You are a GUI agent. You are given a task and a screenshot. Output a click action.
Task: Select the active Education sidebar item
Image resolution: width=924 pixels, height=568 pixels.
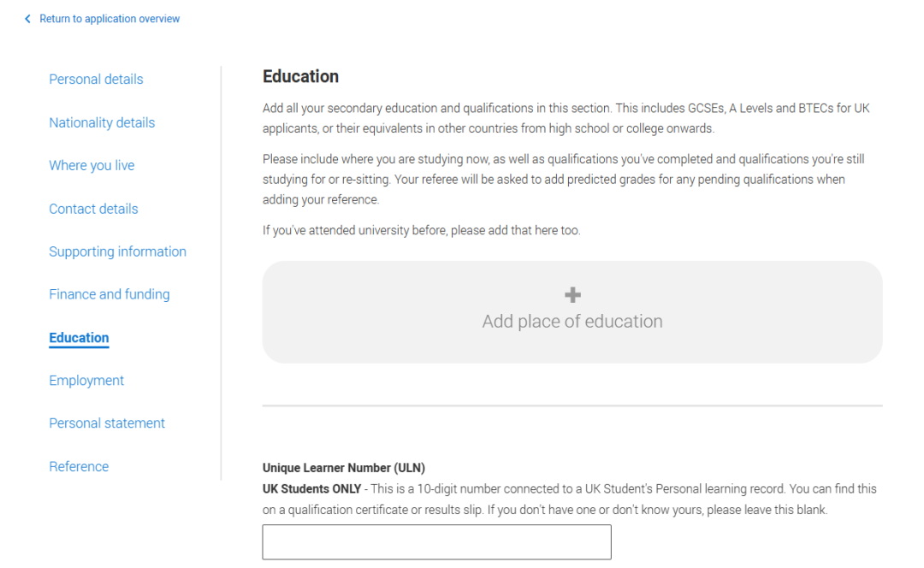[79, 338]
